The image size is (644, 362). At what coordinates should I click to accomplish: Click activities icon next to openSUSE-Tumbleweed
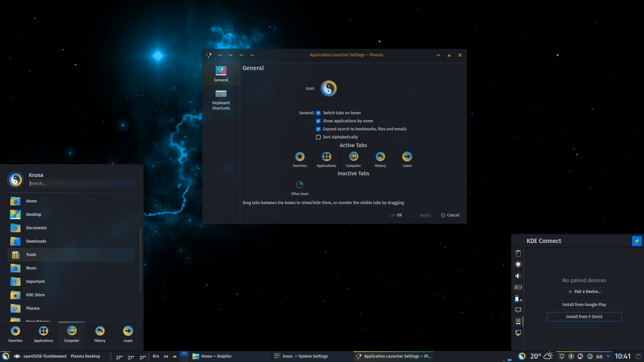[17, 356]
